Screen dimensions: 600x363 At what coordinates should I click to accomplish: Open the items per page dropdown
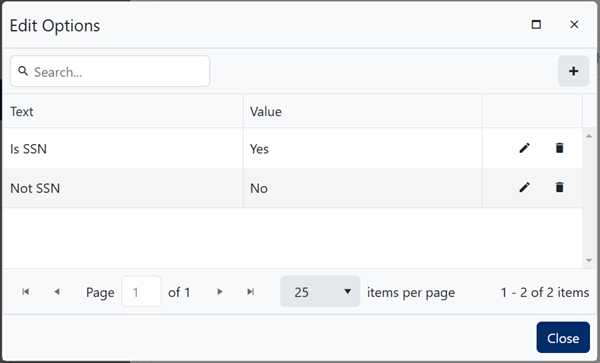(320, 292)
